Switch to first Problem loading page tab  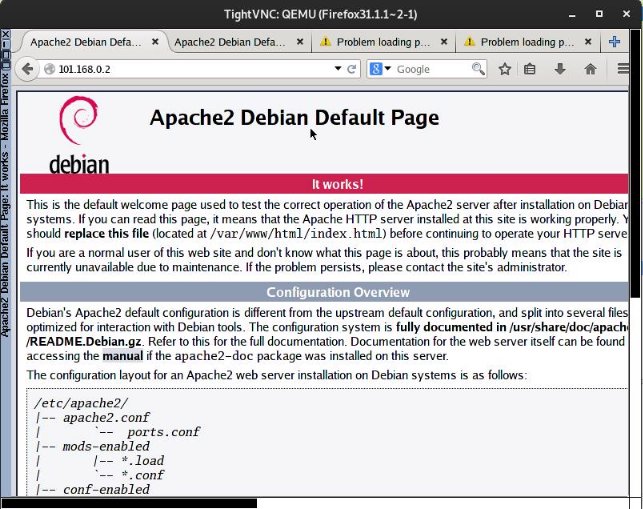pos(383,42)
